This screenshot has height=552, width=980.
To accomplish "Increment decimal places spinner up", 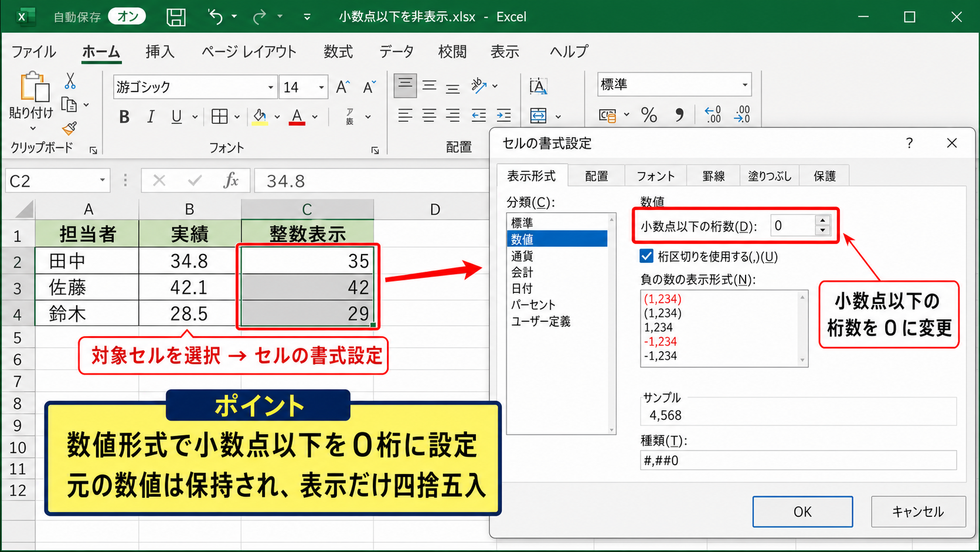I will click(823, 221).
